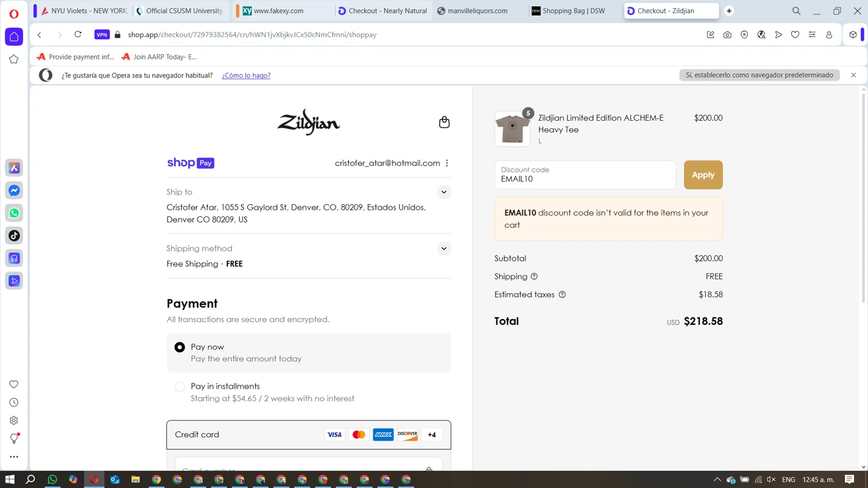868x488 pixels.
Task: Open sidebar heart favorites icon
Action: pyautogui.click(x=14, y=384)
